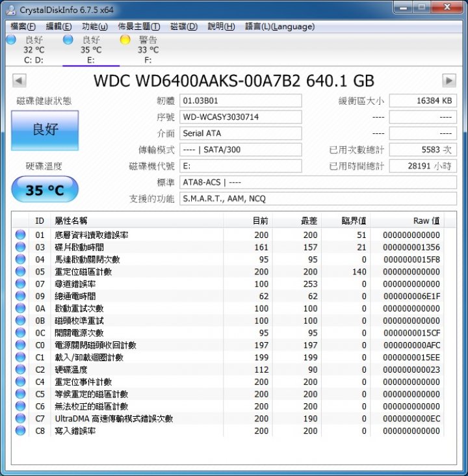
Task: Click status icon for attribute 0B 磁頭校準重試
Action: [20, 321]
